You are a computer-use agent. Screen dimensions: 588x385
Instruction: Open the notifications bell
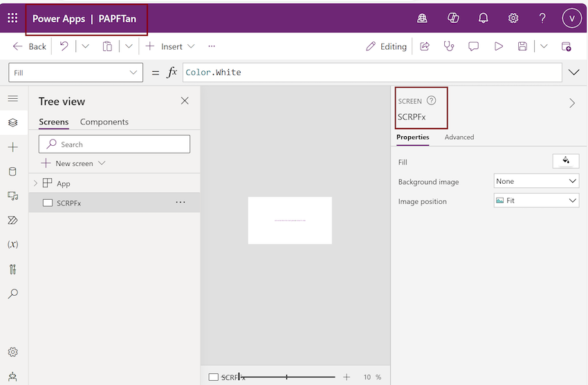tap(484, 18)
